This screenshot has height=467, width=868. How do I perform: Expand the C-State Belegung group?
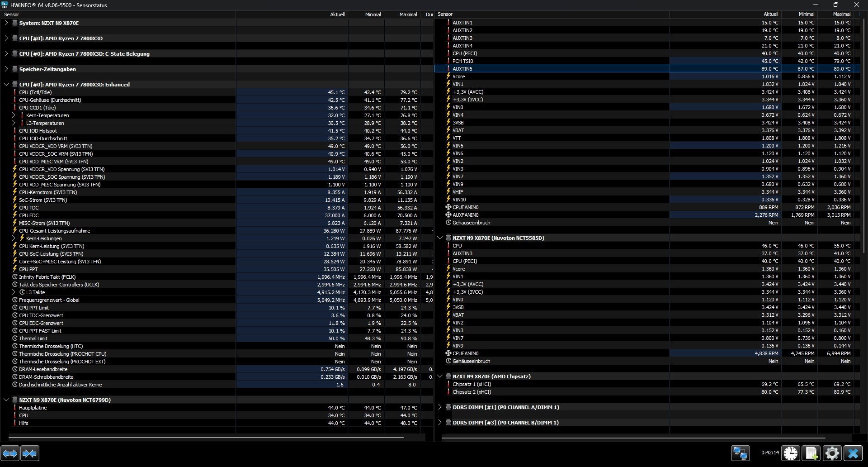point(6,54)
